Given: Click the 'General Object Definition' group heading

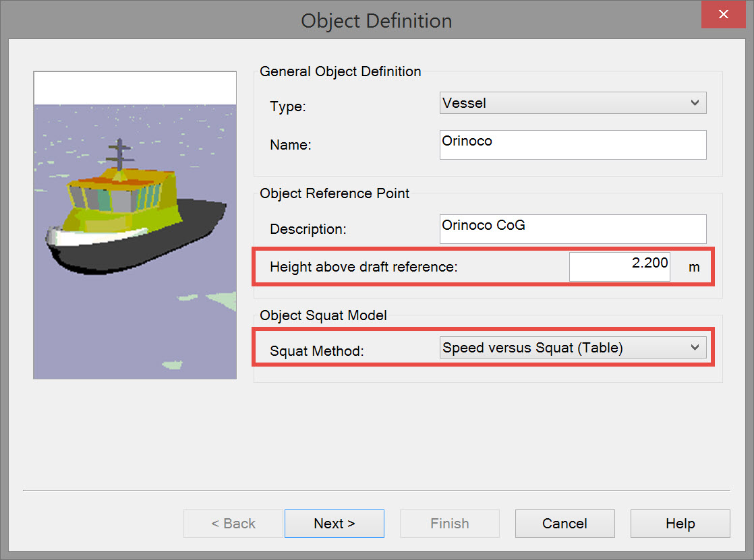Looking at the screenshot, I should tap(340, 71).
